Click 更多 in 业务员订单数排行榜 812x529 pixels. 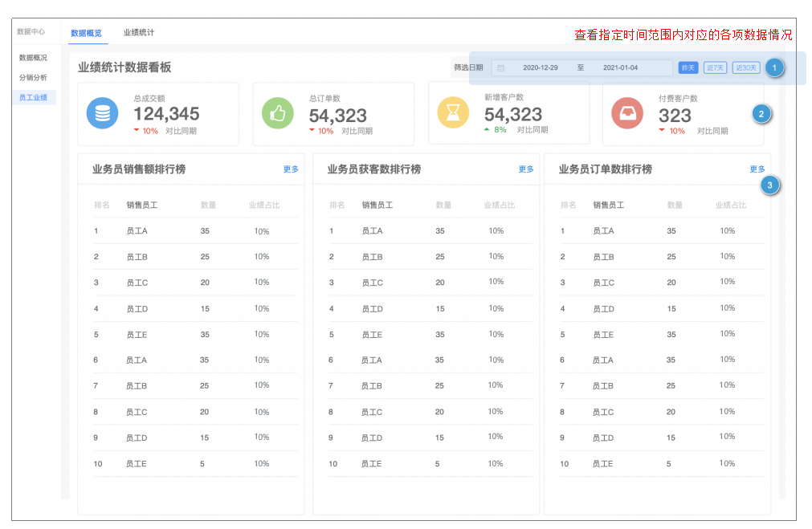[757, 169]
